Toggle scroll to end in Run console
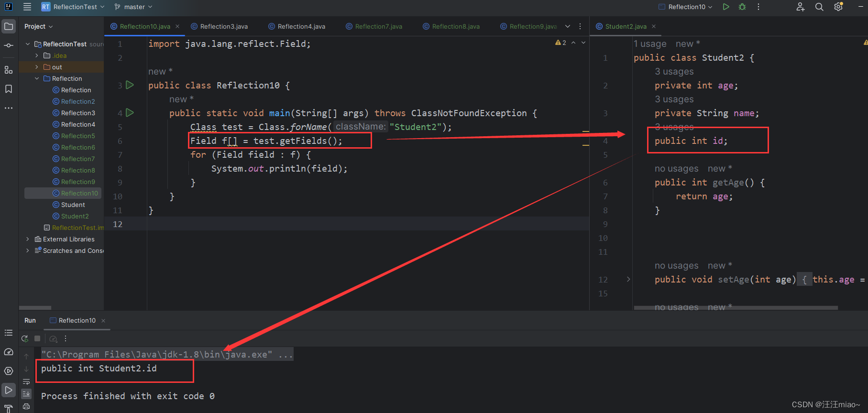The height and width of the screenshot is (413, 868). pyautogui.click(x=26, y=393)
